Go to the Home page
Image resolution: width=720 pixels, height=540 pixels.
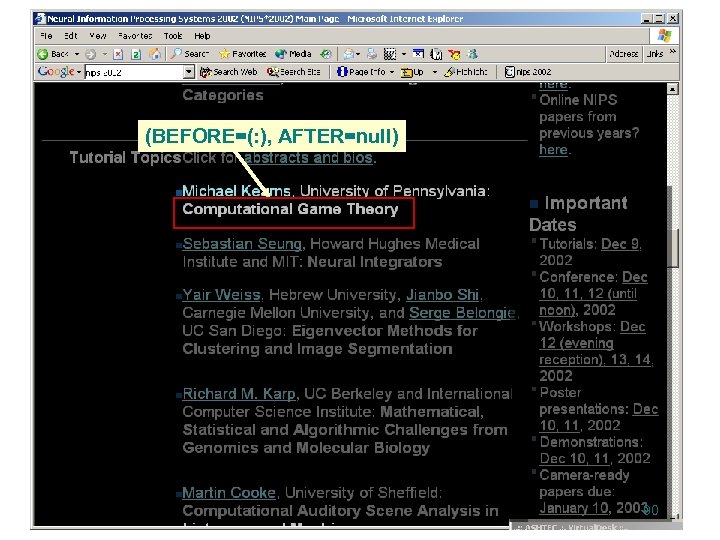click(155, 54)
